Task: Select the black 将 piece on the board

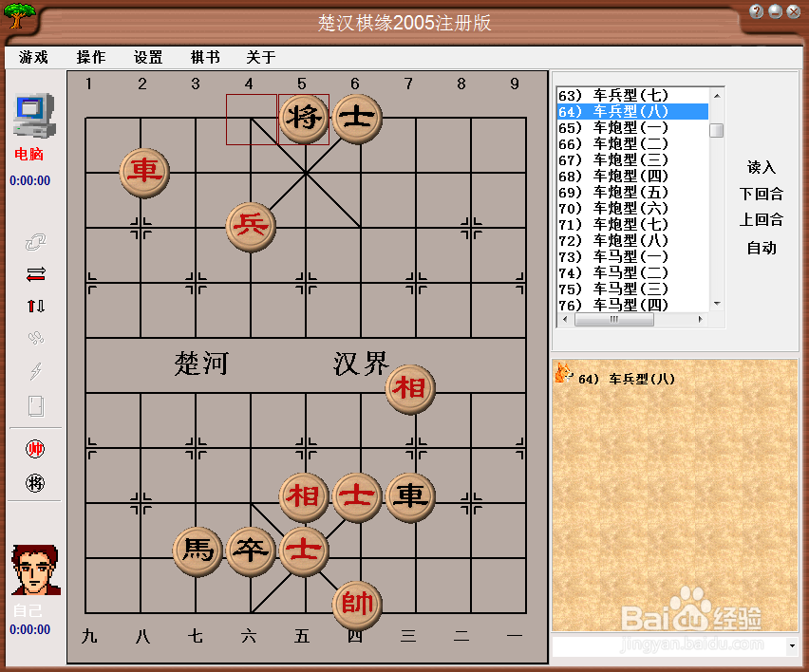Action: click(x=304, y=119)
